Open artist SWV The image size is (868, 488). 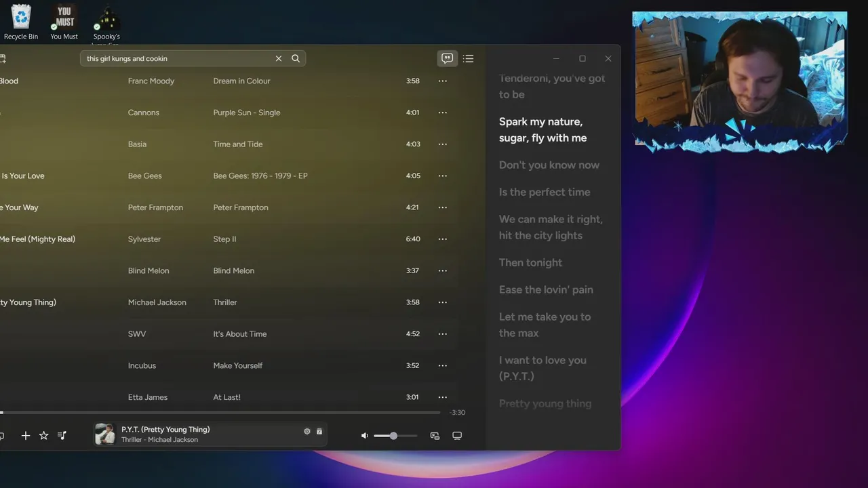click(137, 333)
